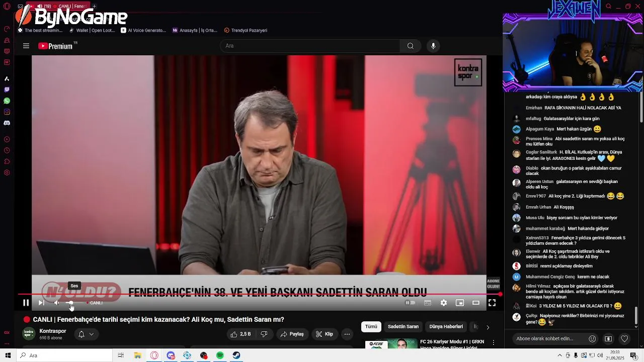Image resolution: width=644 pixels, height=362 pixels.
Task: Enter fullscreen mode
Action: [x=492, y=303]
